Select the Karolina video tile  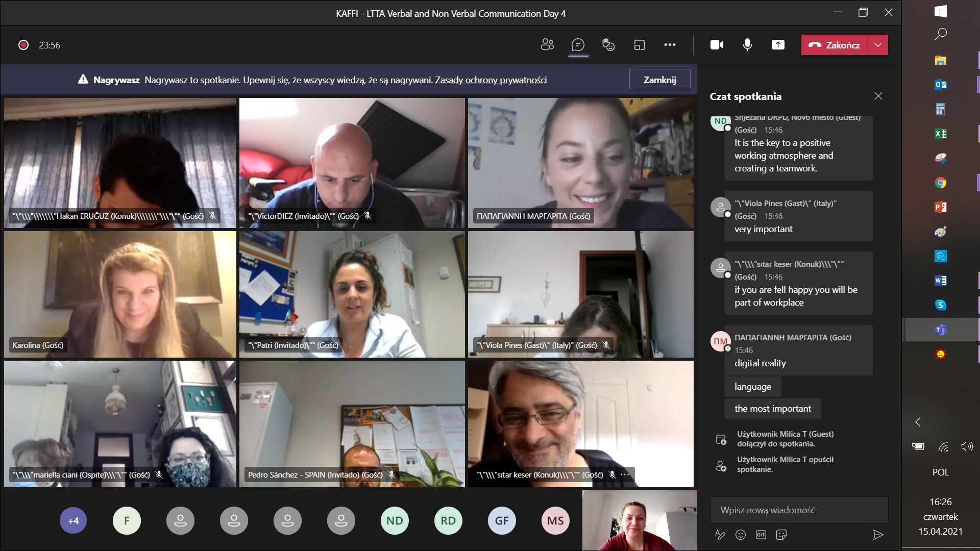[x=120, y=294]
